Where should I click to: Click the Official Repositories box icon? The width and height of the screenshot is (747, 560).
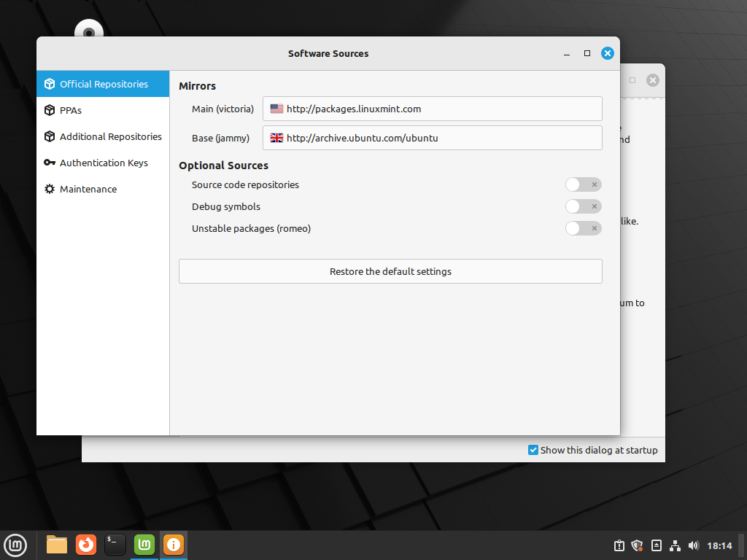(50, 84)
